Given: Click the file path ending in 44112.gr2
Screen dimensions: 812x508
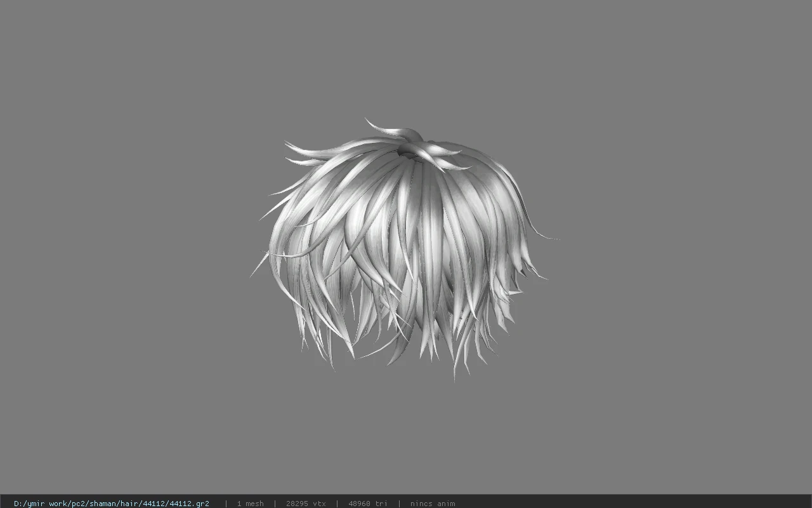Looking at the screenshot, I should click(112, 504).
